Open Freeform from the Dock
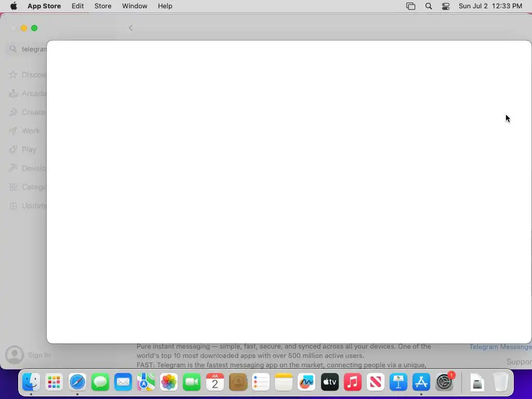The width and height of the screenshot is (532, 399). (307, 382)
